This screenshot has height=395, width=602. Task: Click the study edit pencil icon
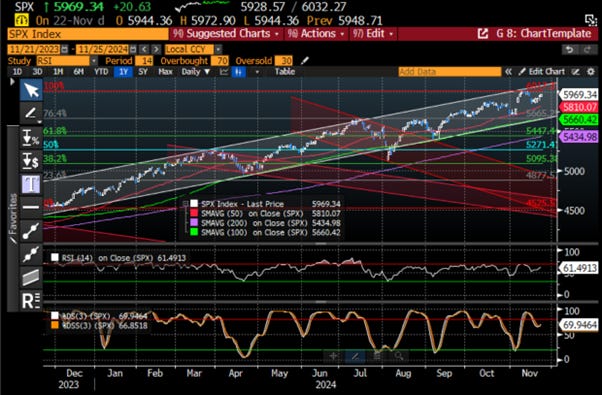305,61
